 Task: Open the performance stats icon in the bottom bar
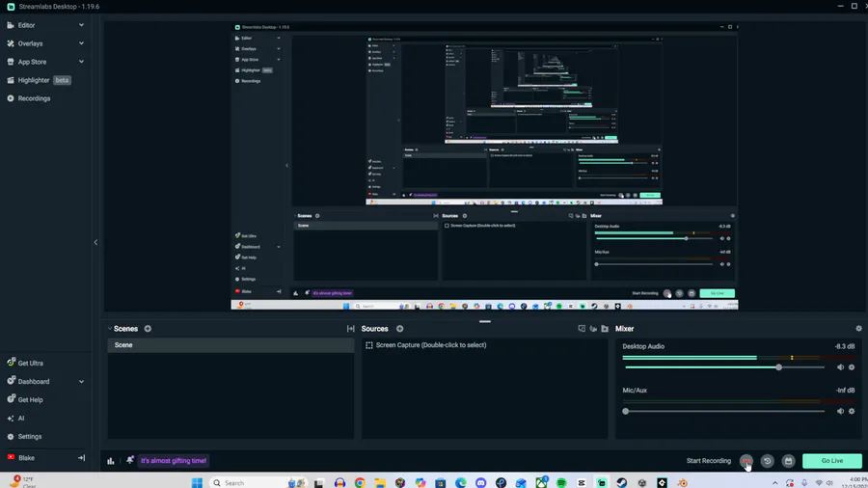pyautogui.click(x=111, y=460)
